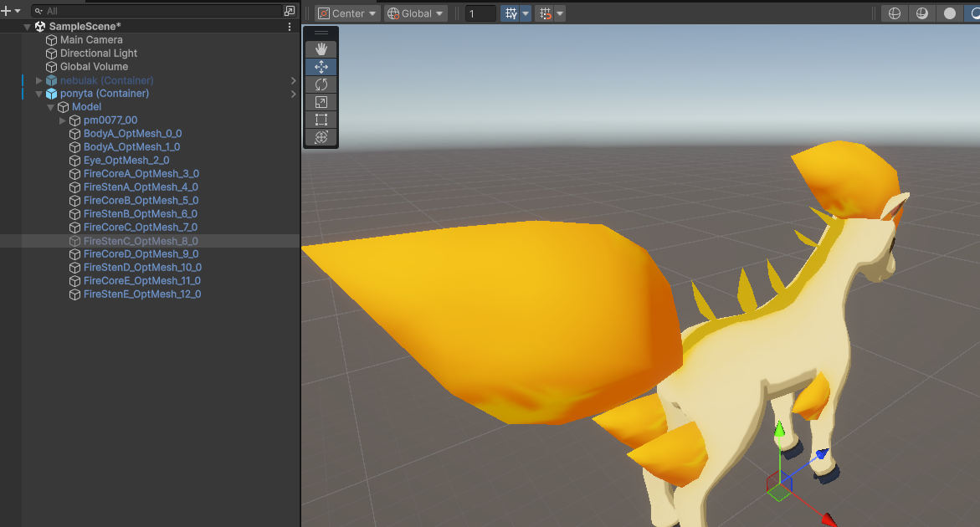Viewport: 980px width, 527px height.
Task: Open ponyta prefab with right chevron
Action: 293,94
